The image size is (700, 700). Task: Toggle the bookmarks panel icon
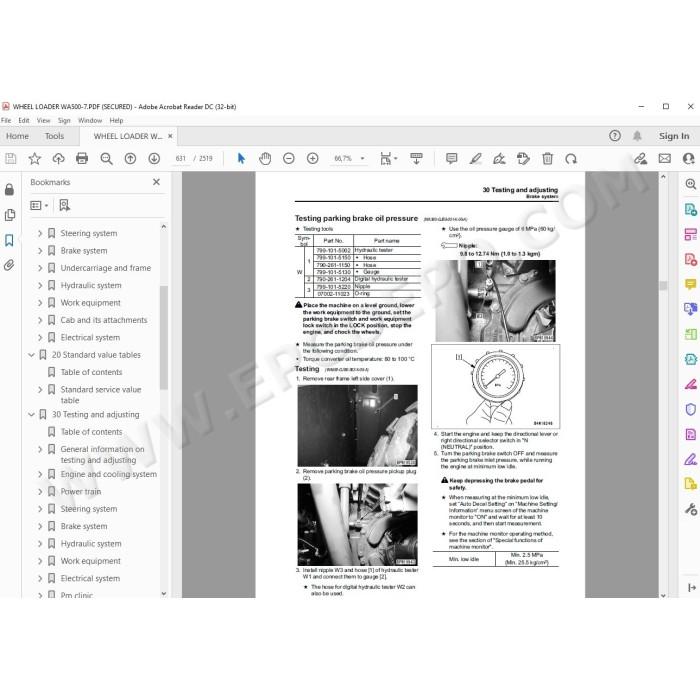[x=9, y=240]
